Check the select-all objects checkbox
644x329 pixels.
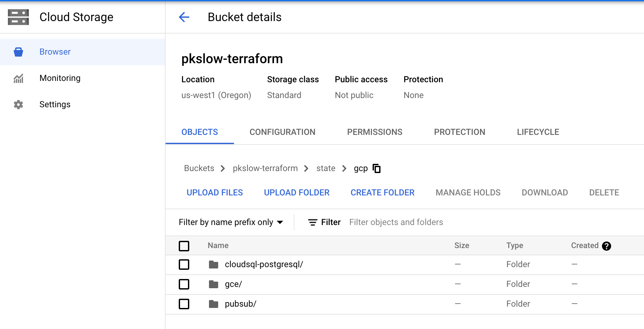184,246
